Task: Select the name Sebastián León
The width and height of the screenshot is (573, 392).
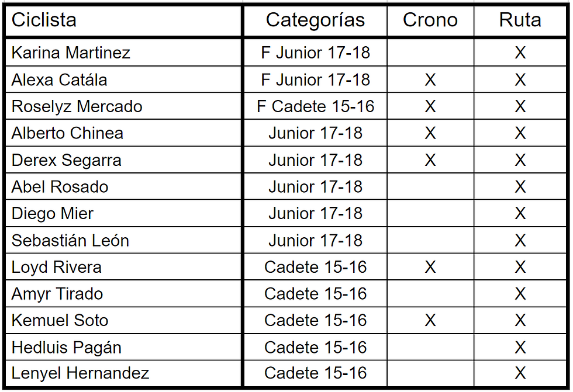Action: [70, 241]
